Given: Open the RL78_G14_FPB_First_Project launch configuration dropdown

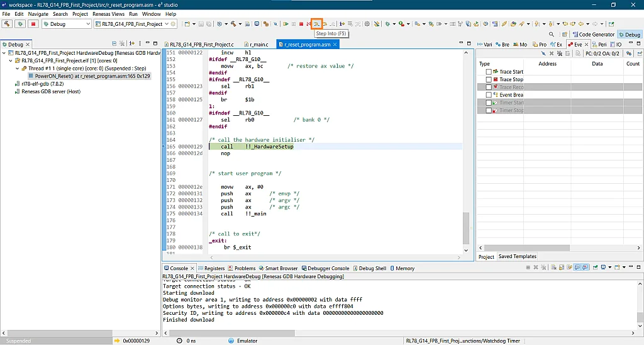Looking at the screenshot, I should click(x=166, y=24).
